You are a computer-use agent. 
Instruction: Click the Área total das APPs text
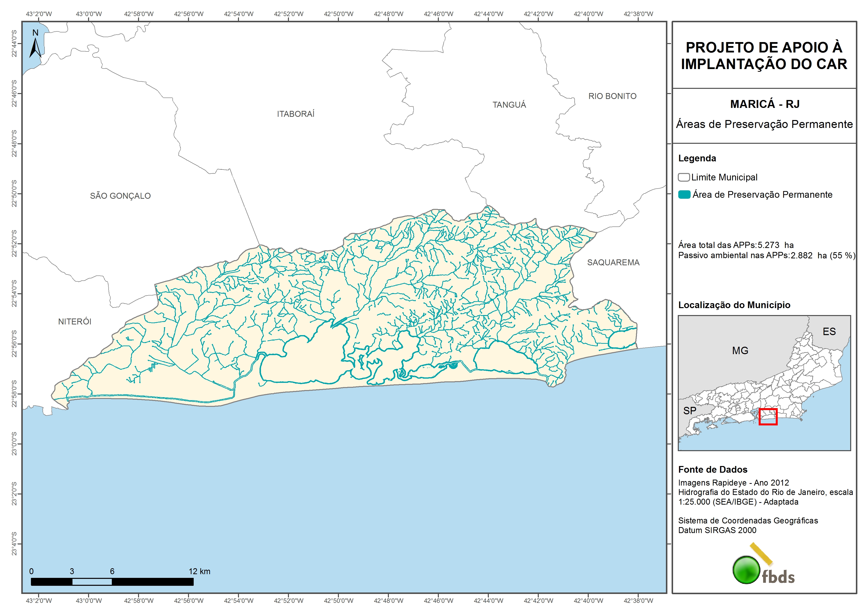pyautogui.click(x=736, y=245)
